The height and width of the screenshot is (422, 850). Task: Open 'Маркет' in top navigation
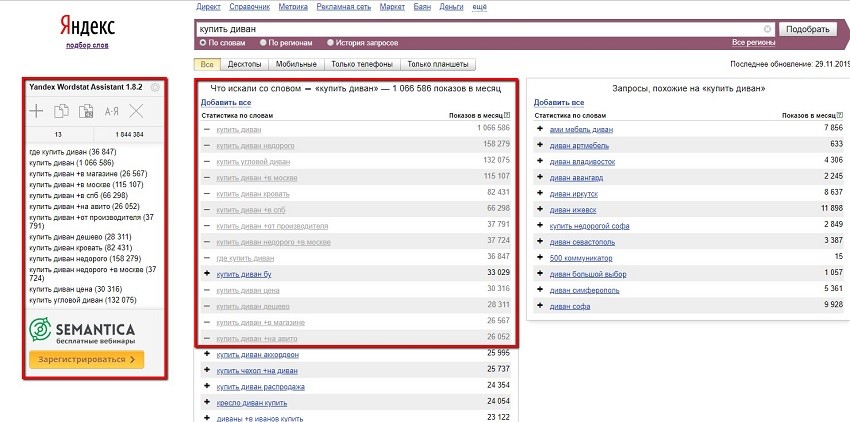(x=392, y=7)
